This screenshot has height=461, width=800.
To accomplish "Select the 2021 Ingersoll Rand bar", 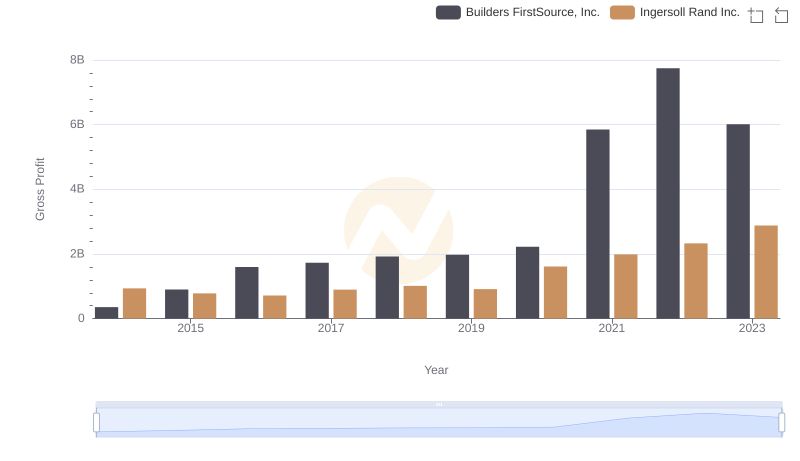I will [x=626, y=286].
